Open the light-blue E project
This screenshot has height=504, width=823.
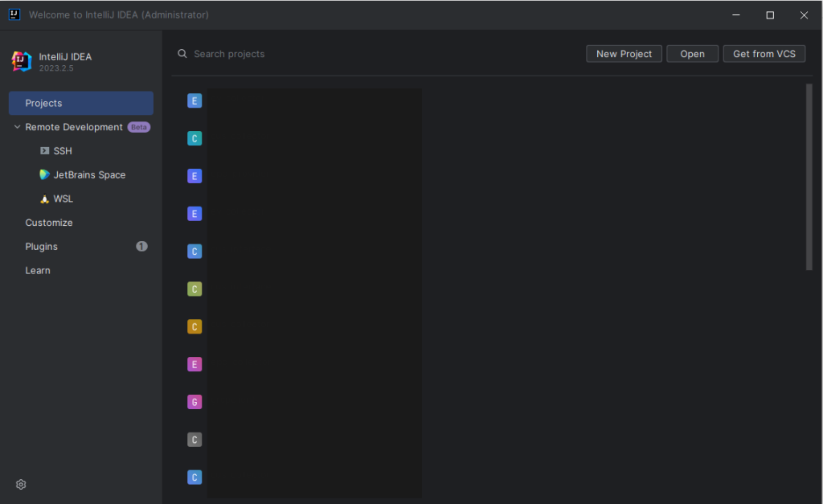[194, 100]
